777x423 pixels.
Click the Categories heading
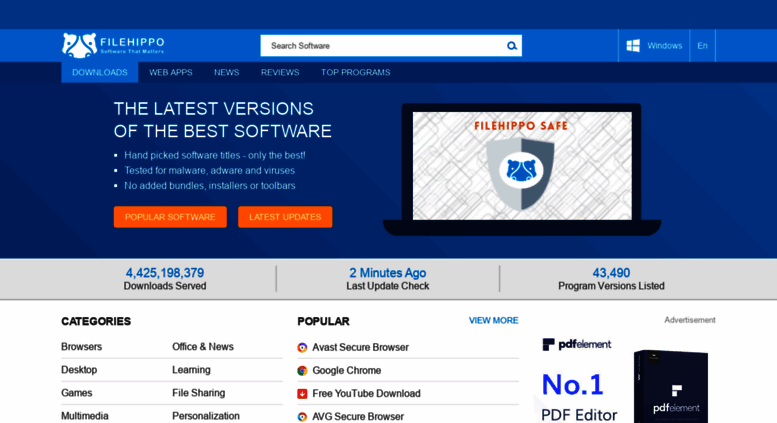tap(96, 321)
